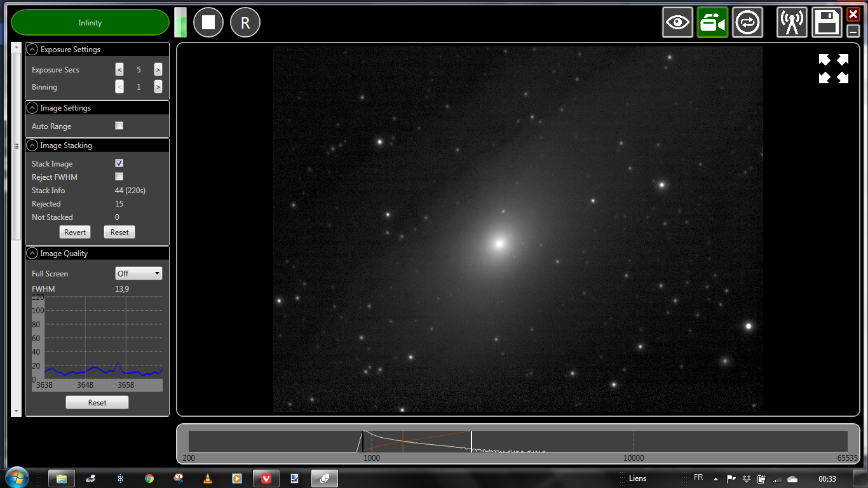Screen dimensions: 868x488
Task: Click the FR language indicator in the taskbar
Action: [x=698, y=478]
